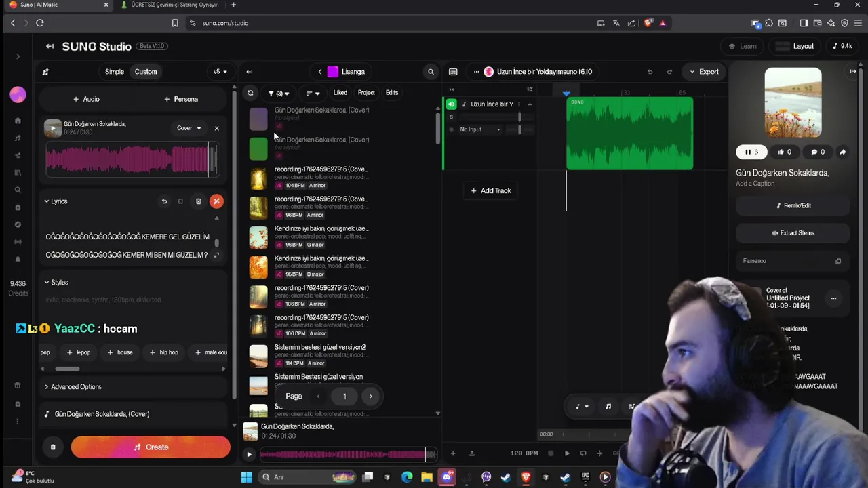Expand the left navigation sidebar
Screen dimensions: 868x488
pyautogui.click(x=18, y=56)
